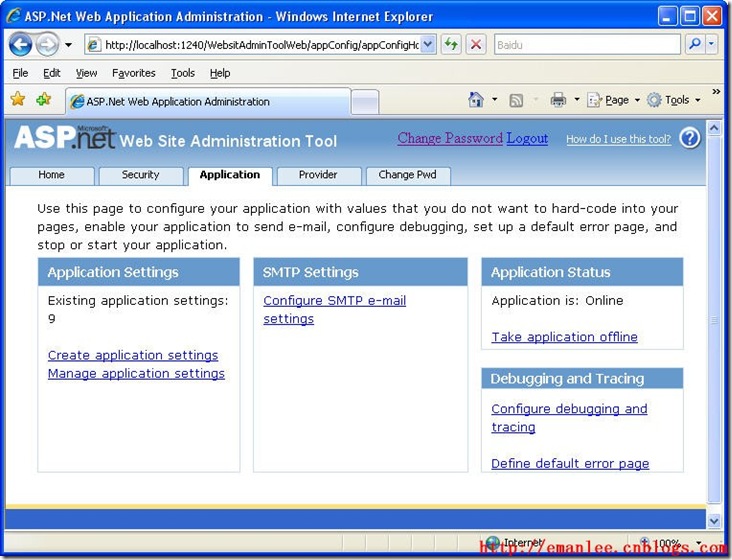Screen dimensions: 732x560
Task: Click the page icon in address bar
Action: (94, 45)
